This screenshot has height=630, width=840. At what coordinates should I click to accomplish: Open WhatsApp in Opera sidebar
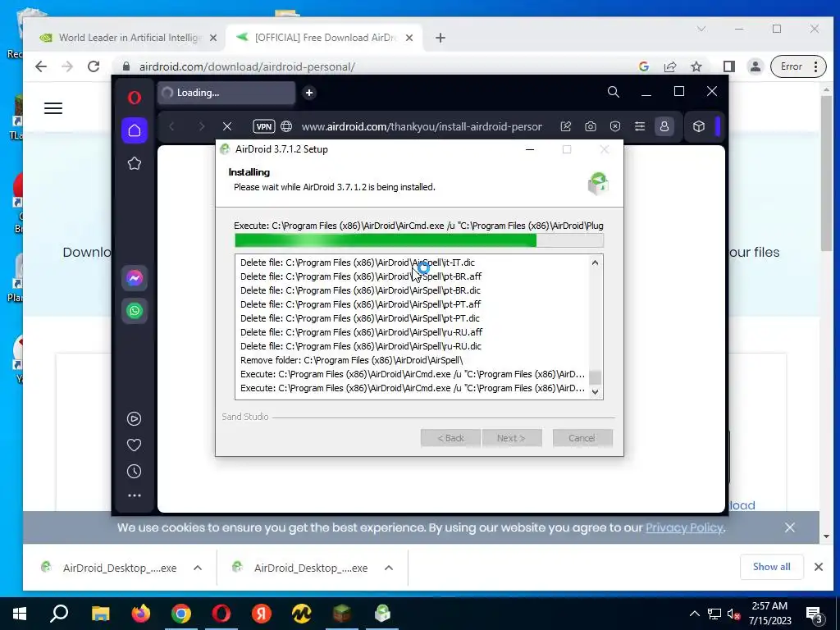[x=135, y=311]
